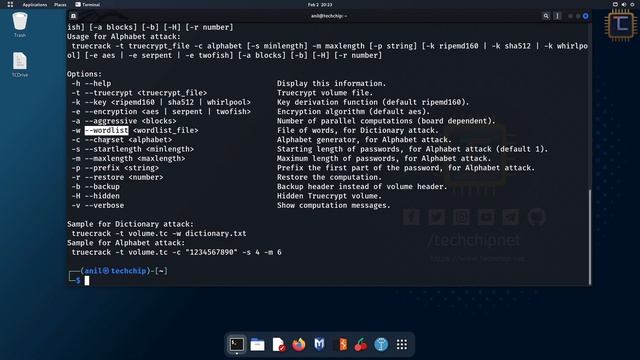Open the volume speaker tray icon
Image resolution: width=640 pixels, height=360 pixels.
tap(624, 4)
